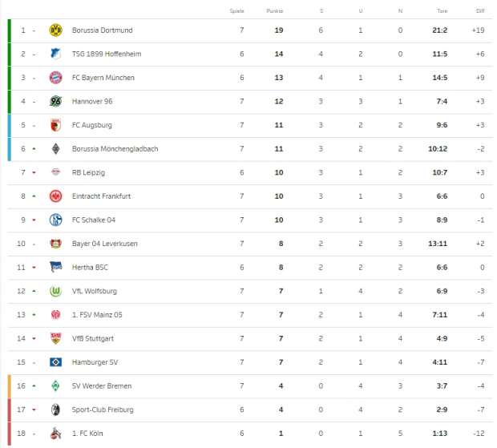Click the Eintracht Frankfurt eagle logo
This screenshot has height=448, width=497.
(x=56, y=196)
